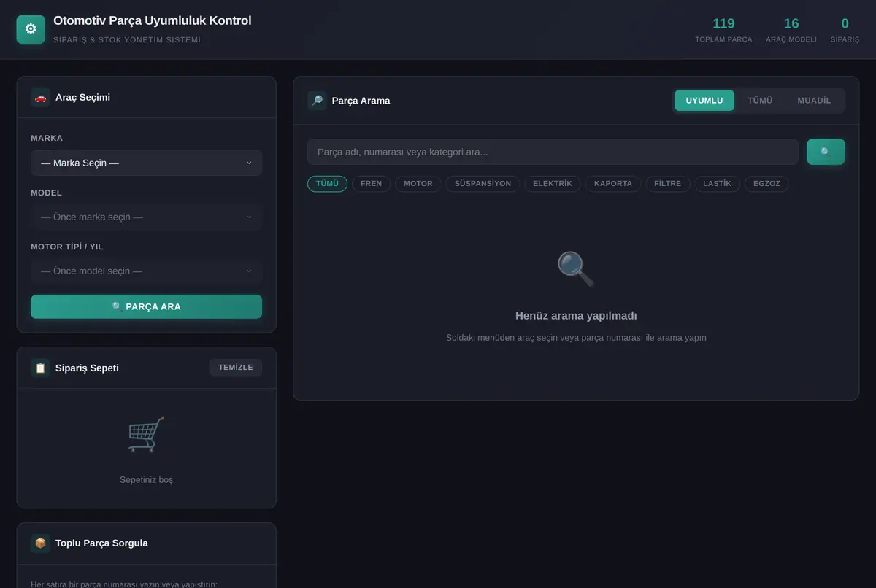Switch to the TÜMÜ view tab
The width and height of the screenshot is (876, 588).
[760, 101]
